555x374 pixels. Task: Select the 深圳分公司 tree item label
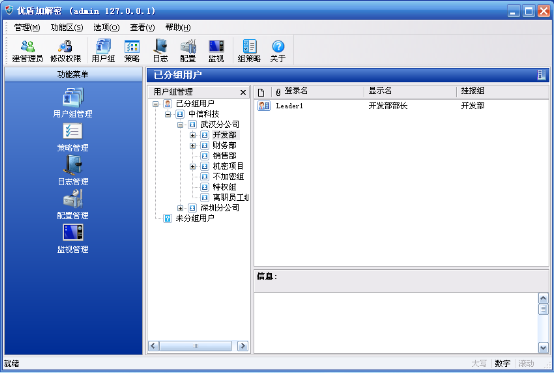tap(220, 208)
